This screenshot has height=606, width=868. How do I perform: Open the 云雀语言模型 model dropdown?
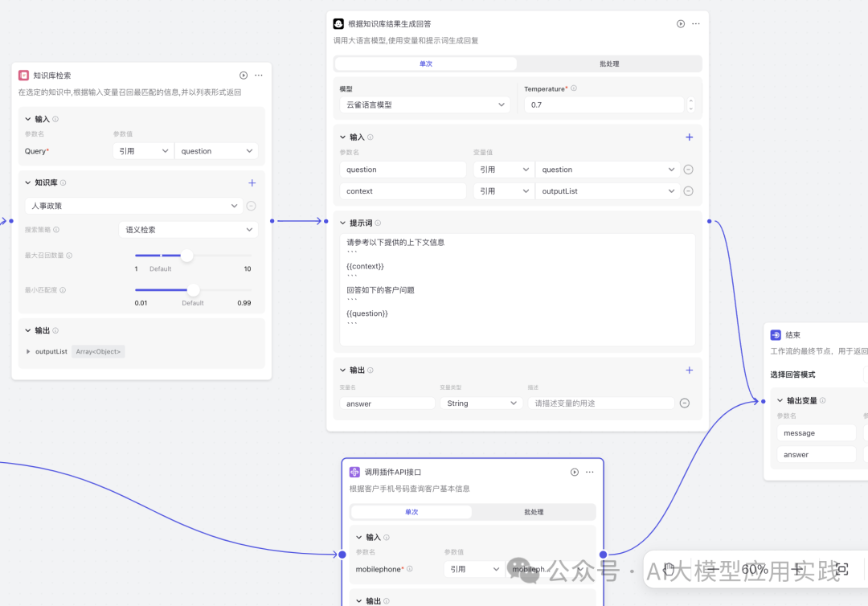(x=424, y=105)
